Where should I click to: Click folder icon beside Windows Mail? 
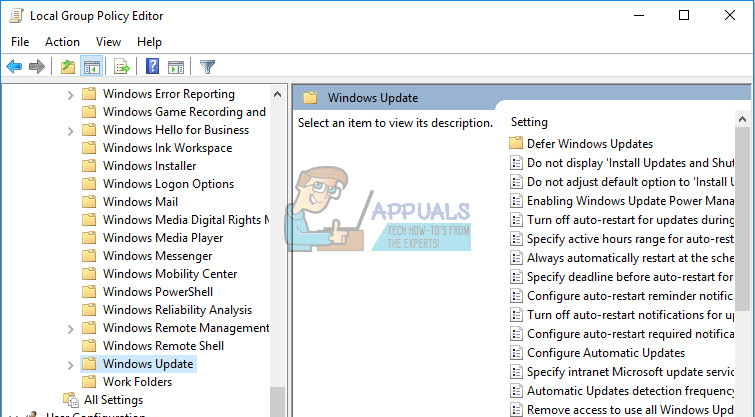tap(89, 201)
